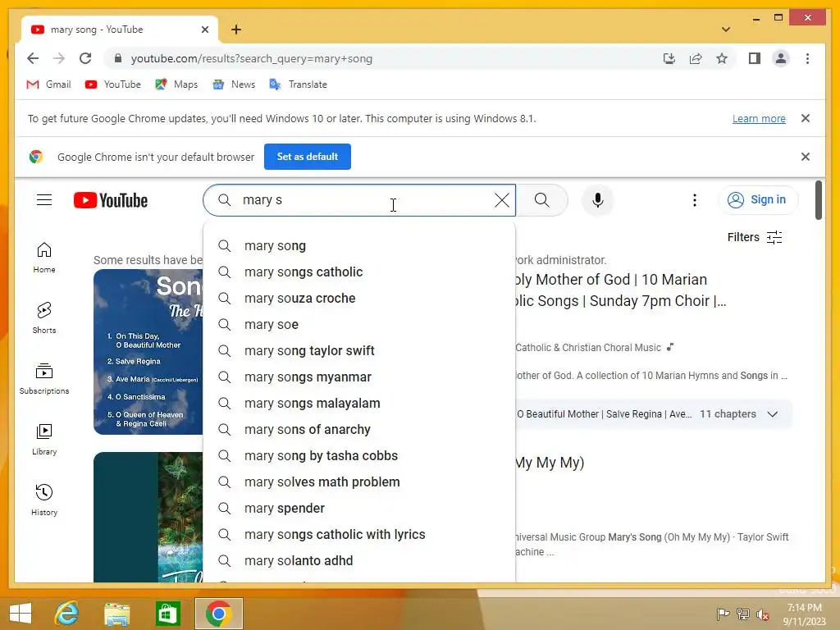
Task: Open Internet Explorer from taskbar
Action: click(66, 613)
